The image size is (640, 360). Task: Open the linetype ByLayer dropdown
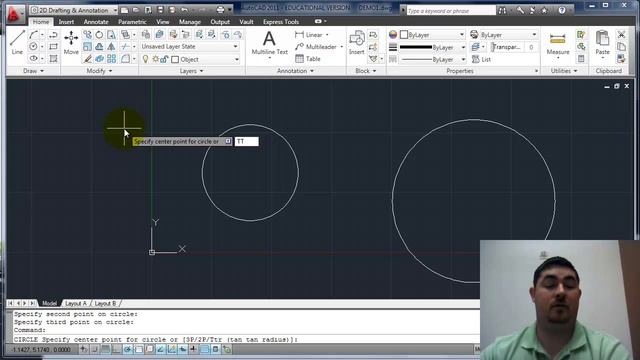click(x=432, y=60)
